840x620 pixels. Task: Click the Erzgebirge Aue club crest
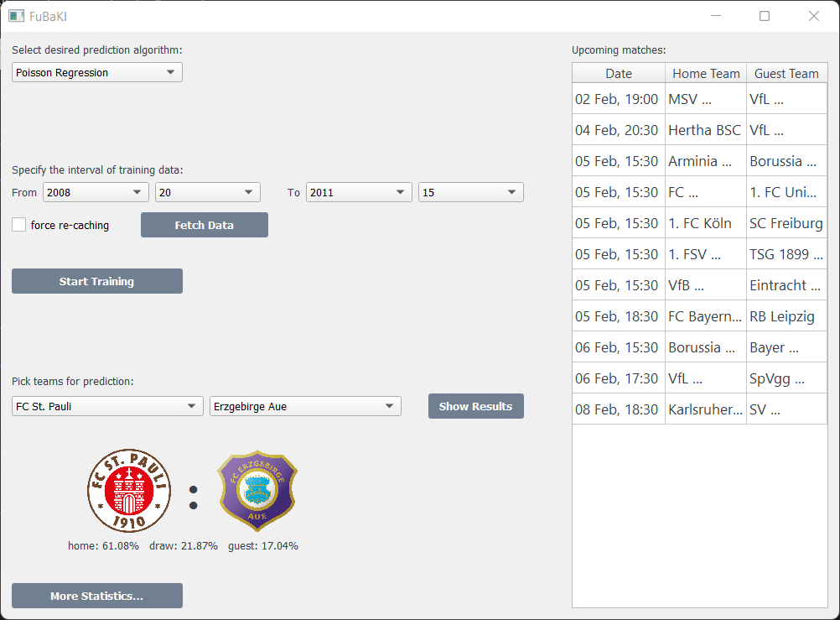click(257, 491)
